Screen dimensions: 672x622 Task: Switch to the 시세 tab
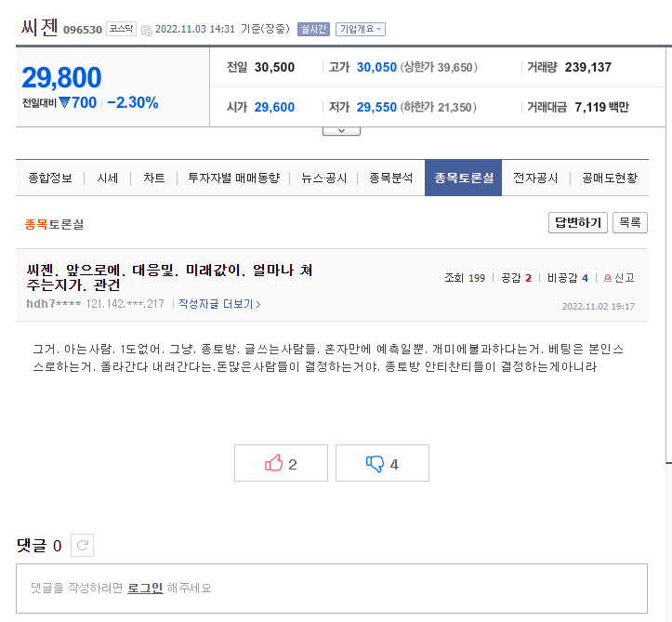pyautogui.click(x=108, y=178)
